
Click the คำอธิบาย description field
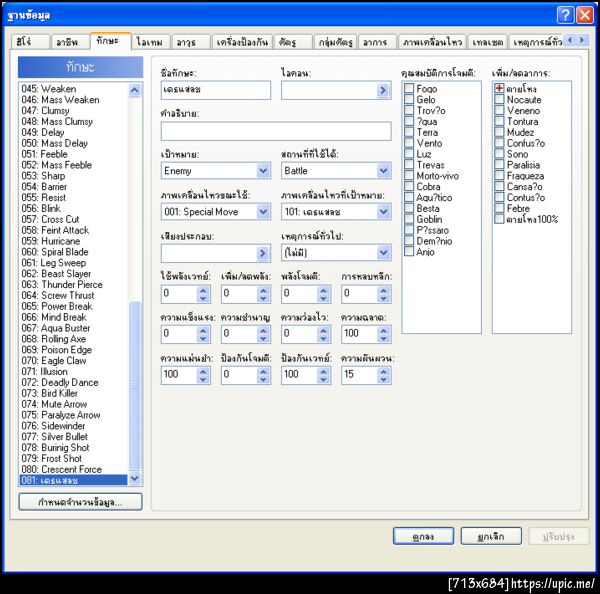pyautogui.click(x=276, y=131)
